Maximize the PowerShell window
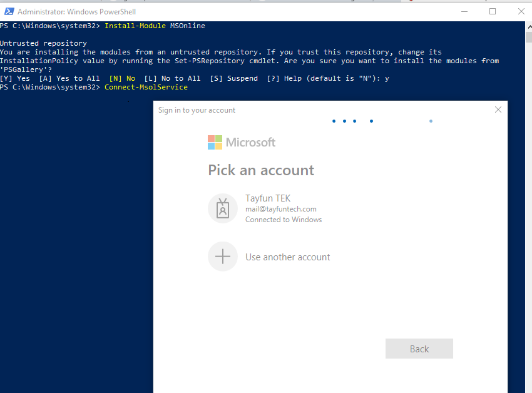Image resolution: width=532 pixels, height=393 pixels. [493, 11]
